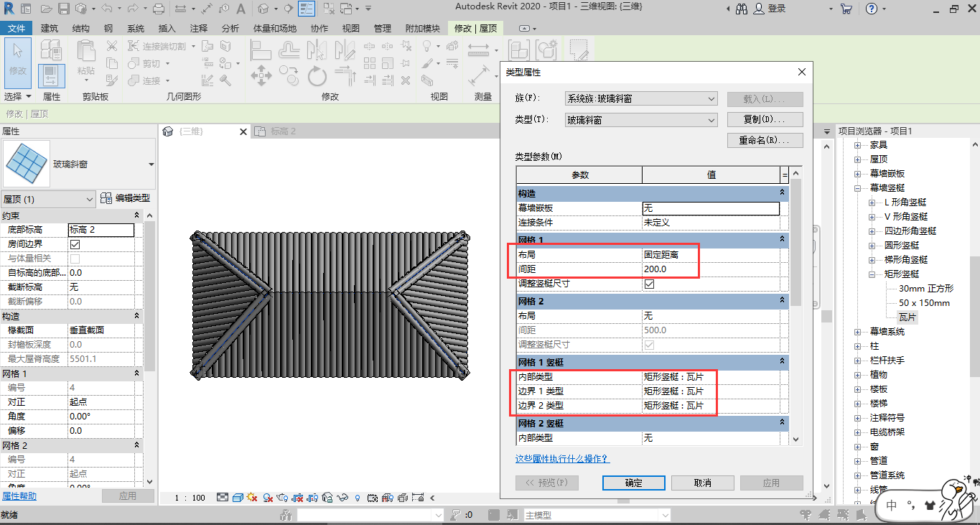Image resolution: width=980 pixels, height=525 pixels.
Task: Toggle 网格 1 调整竖梃尺寸 checkbox
Action: (650, 284)
